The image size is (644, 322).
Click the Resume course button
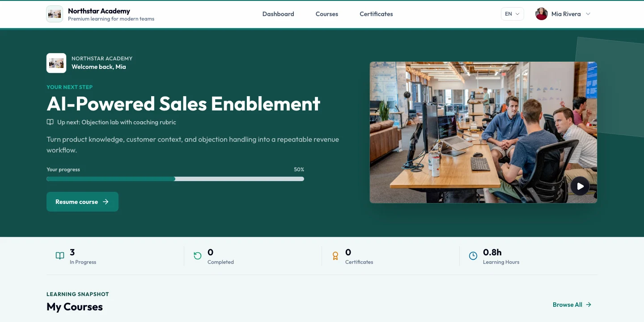[x=82, y=202]
